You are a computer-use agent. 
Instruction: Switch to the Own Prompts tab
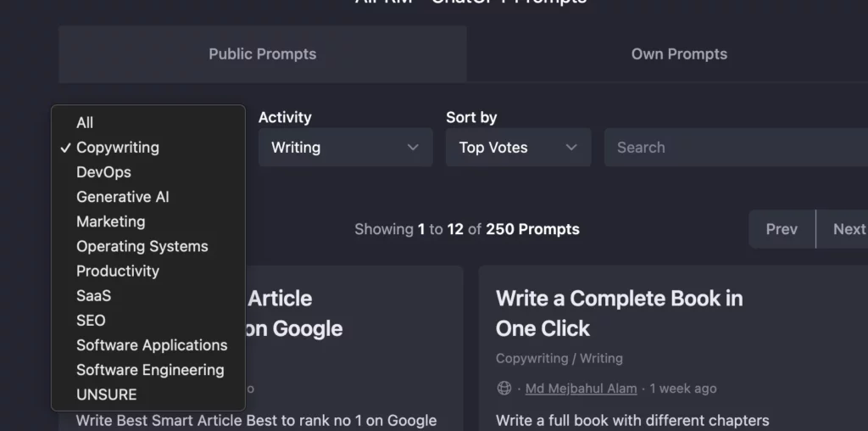click(679, 54)
